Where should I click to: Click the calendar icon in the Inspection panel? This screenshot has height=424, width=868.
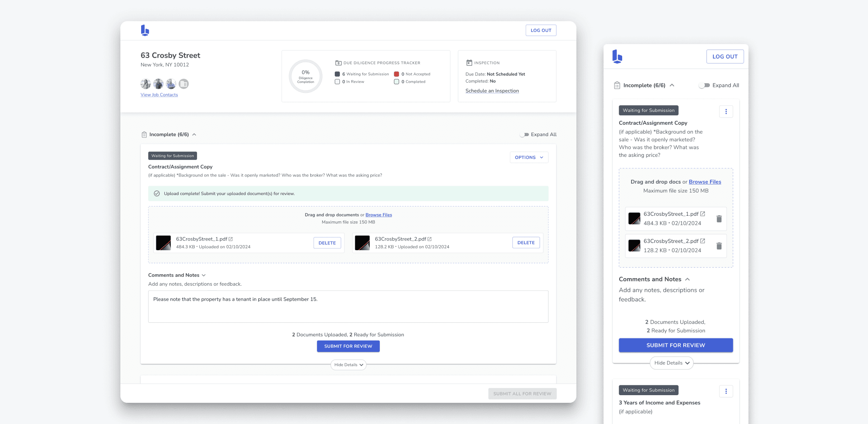469,62
